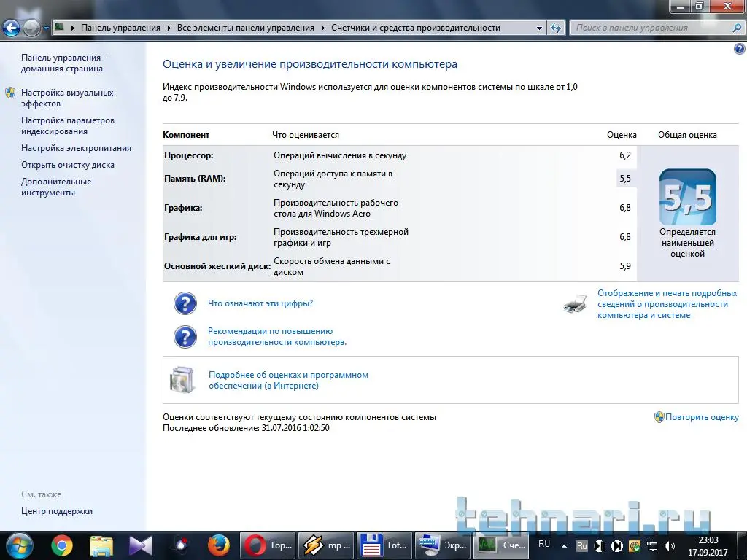Select the 'Память (RAM):' row label
This screenshot has height=560, width=747.
(195, 179)
